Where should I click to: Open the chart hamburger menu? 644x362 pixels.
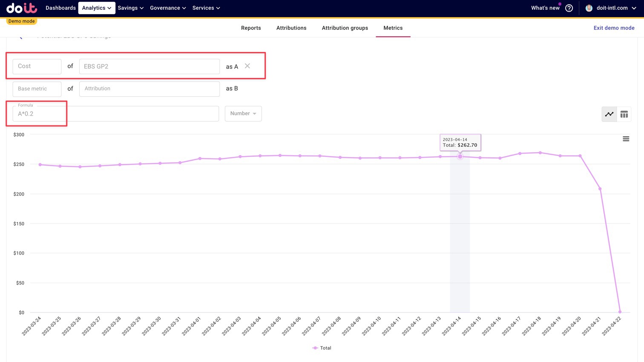(x=626, y=139)
